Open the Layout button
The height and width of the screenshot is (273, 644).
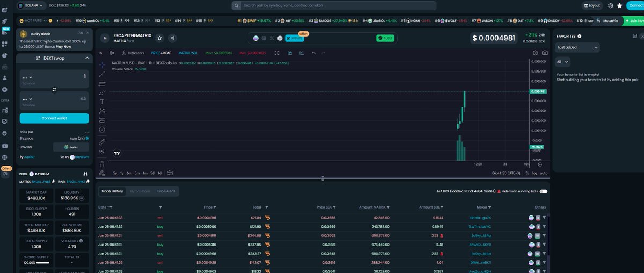pos(593,5)
